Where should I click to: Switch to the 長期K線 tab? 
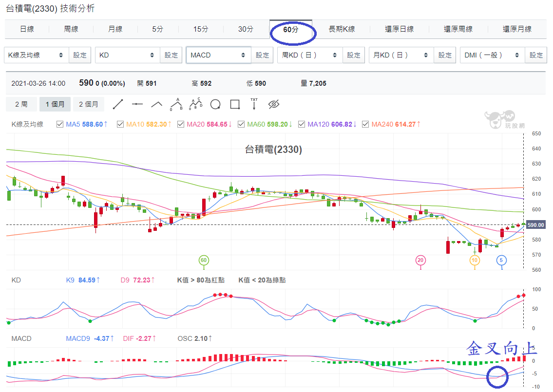(342, 29)
